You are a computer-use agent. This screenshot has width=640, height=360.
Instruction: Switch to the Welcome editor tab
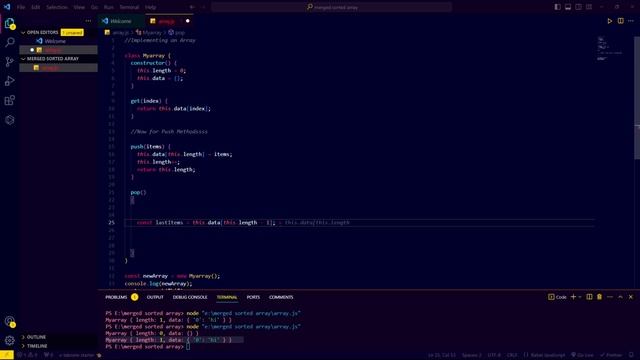tap(121, 21)
